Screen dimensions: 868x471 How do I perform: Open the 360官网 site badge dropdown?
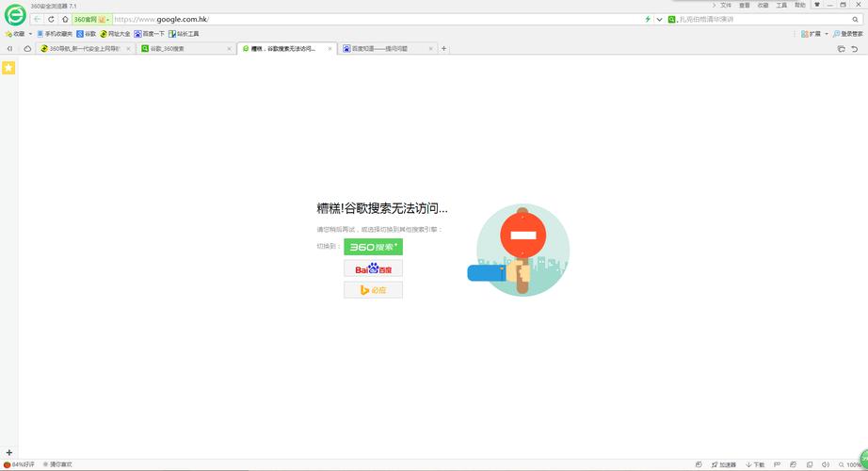(x=92, y=20)
